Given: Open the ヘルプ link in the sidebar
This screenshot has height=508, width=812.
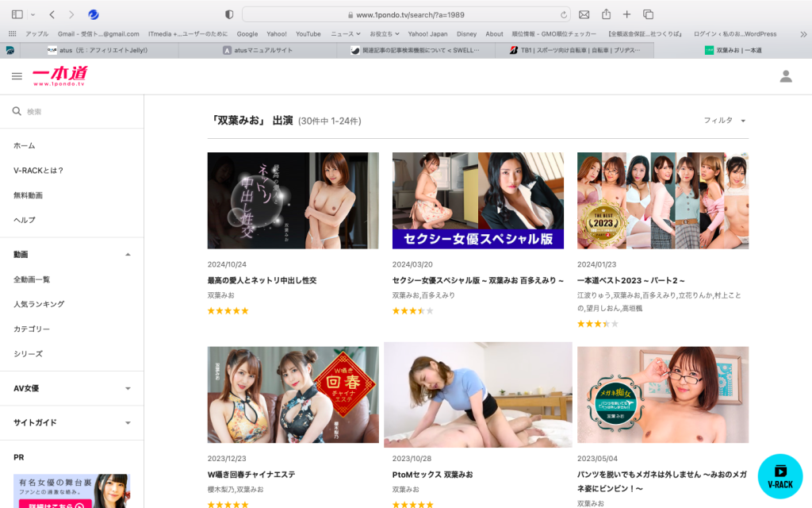Looking at the screenshot, I should coord(25,220).
